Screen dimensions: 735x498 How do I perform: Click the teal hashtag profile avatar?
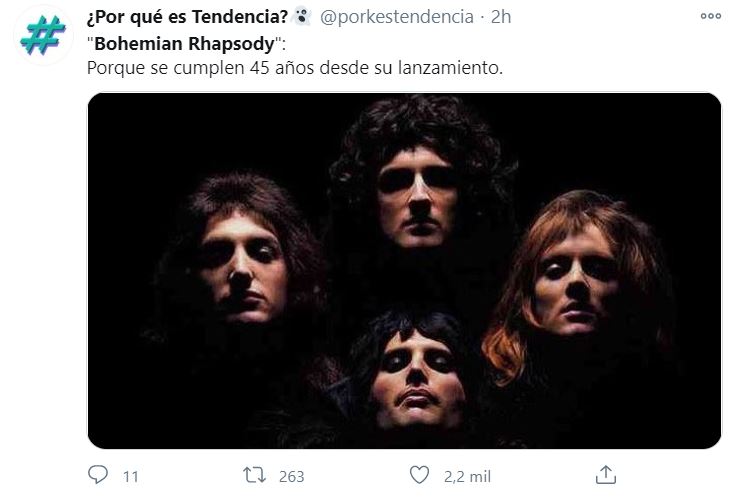(43, 35)
